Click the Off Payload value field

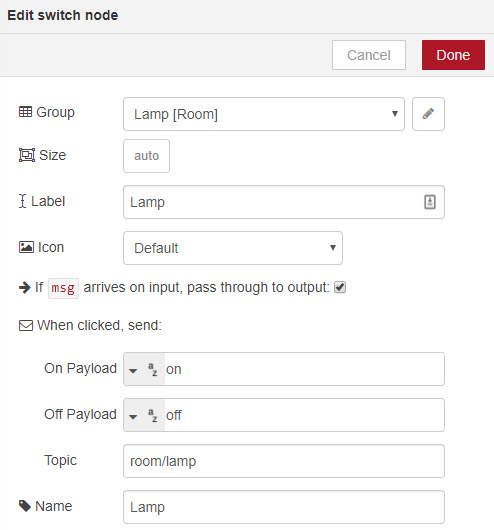click(304, 415)
